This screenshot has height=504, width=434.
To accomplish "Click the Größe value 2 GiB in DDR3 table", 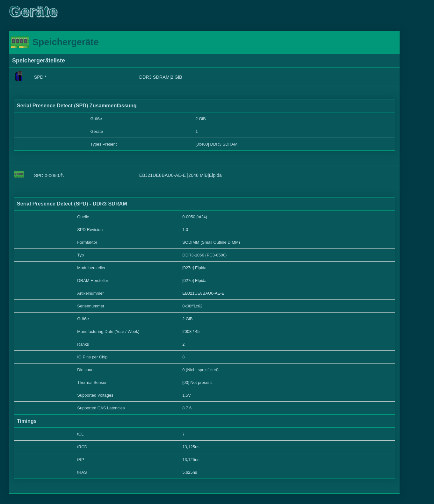I will 187,319.
